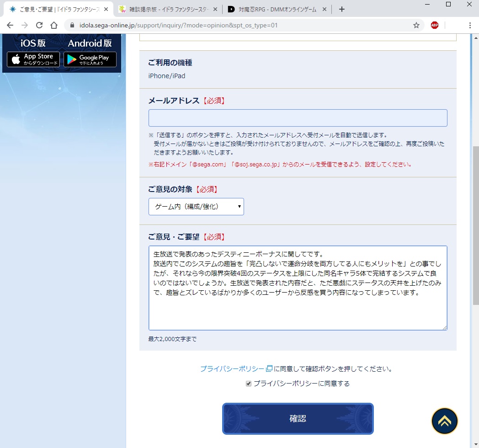The image size is (479, 448).
Task: Click the メールアドレス input field
Action: coord(298,118)
